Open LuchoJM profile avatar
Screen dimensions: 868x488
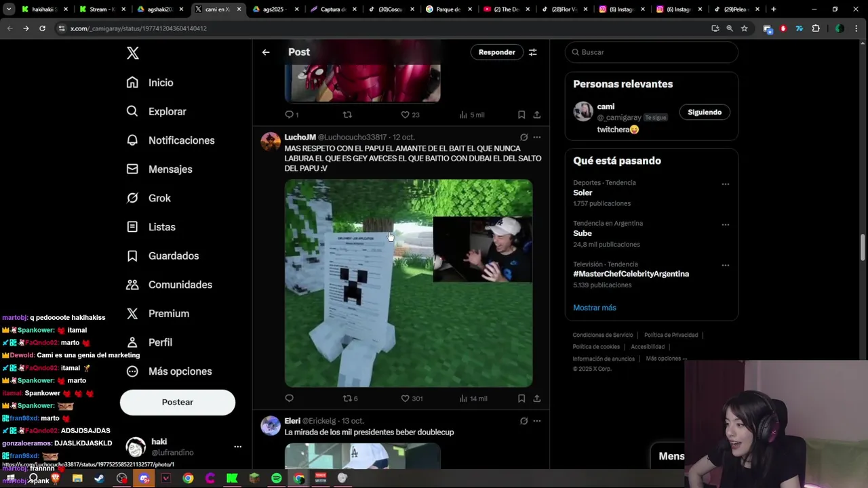[x=271, y=142]
